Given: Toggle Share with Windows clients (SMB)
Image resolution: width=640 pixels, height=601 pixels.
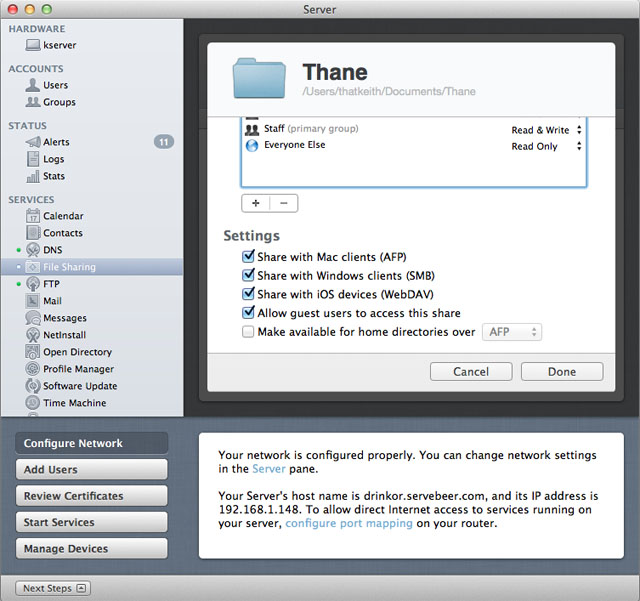Looking at the screenshot, I should (x=248, y=275).
